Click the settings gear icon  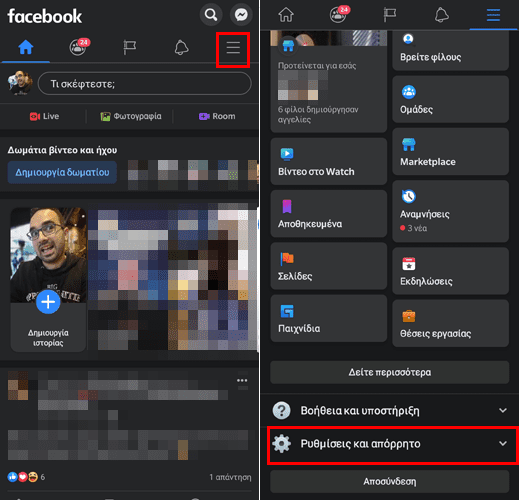pyautogui.click(x=282, y=444)
